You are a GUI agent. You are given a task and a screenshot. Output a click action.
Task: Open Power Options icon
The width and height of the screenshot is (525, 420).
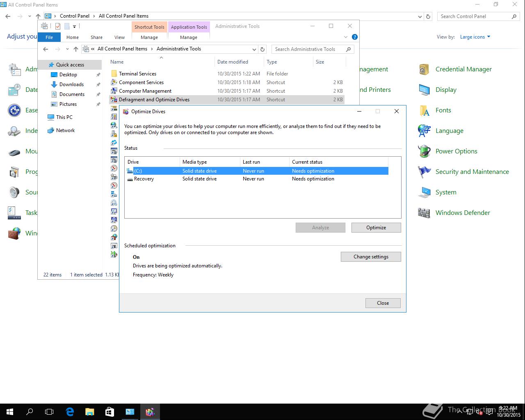click(x=447, y=151)
